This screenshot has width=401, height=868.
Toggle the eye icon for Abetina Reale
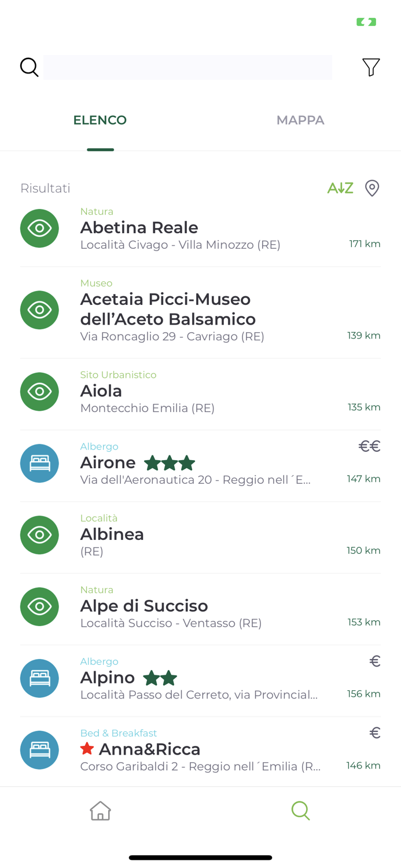point(39,228)
